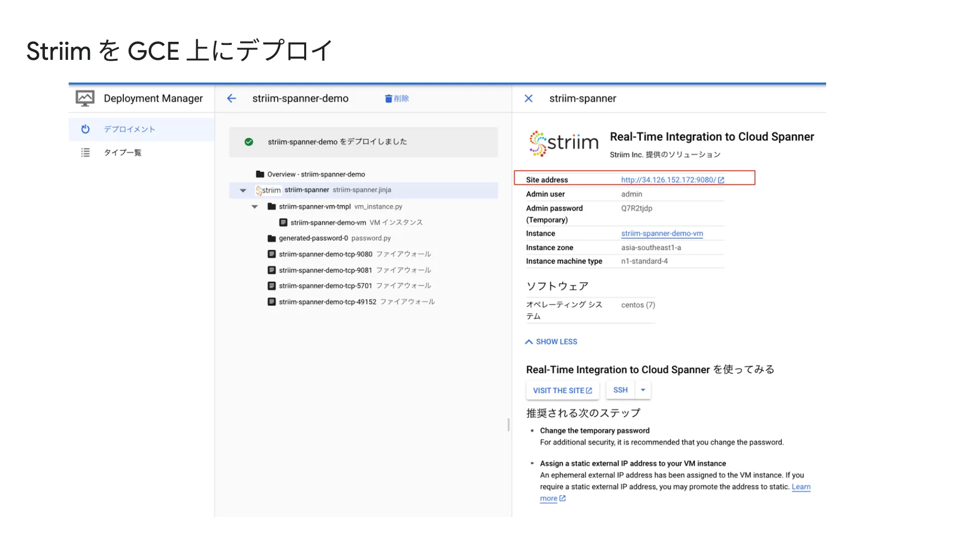Click the green deployment success checkmark
Screen dimensions: 980x549
click(x=249, y=142)
